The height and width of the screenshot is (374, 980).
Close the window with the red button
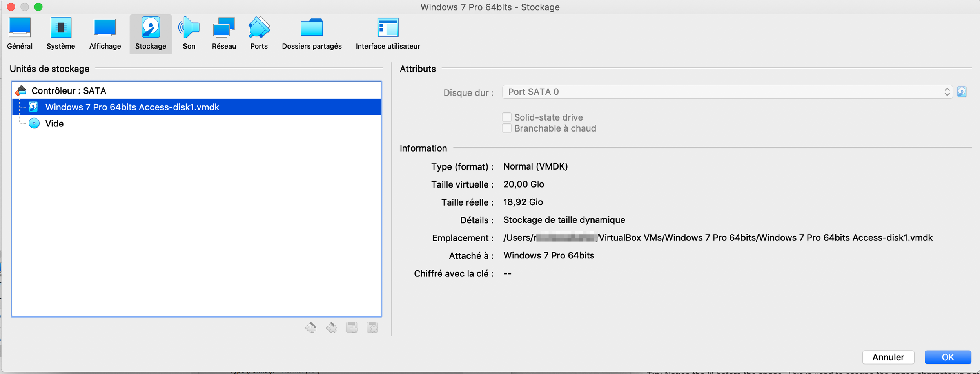11,7
